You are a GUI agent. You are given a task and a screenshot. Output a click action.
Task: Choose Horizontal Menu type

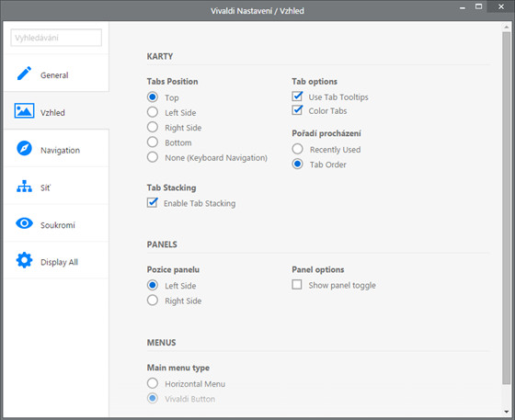[153, 383]
